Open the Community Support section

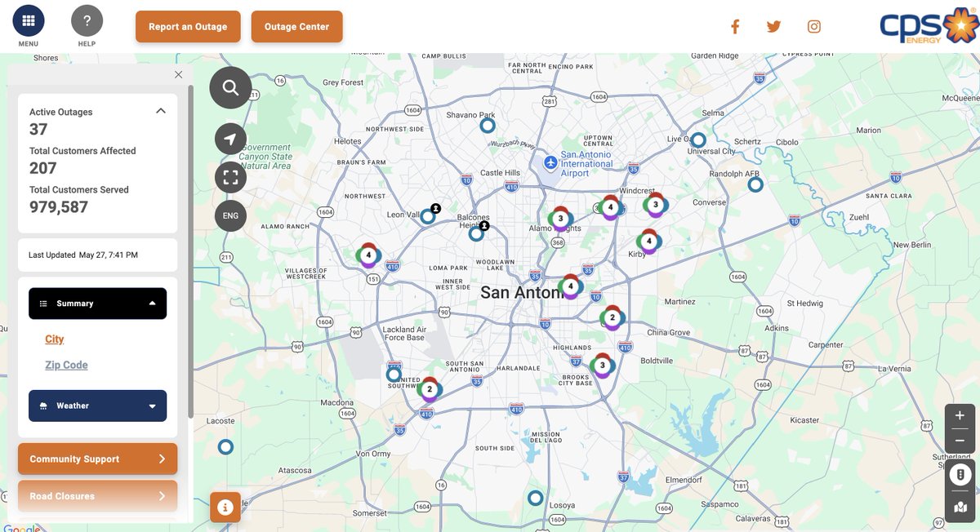click(98, 459)
